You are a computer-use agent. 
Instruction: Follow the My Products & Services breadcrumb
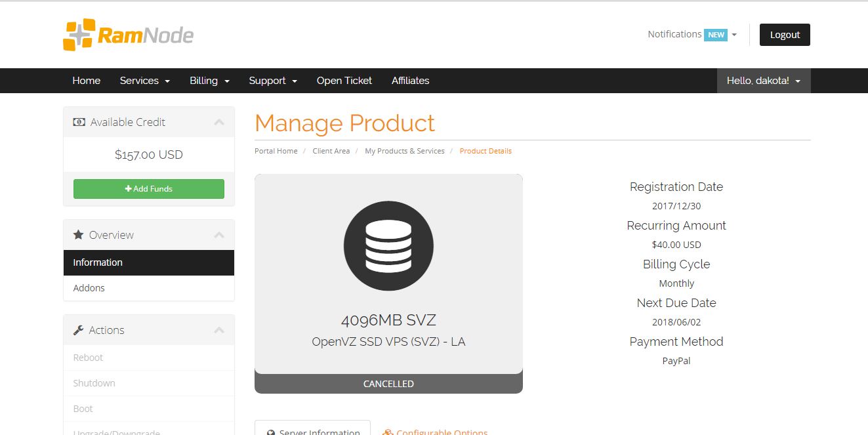405,151
